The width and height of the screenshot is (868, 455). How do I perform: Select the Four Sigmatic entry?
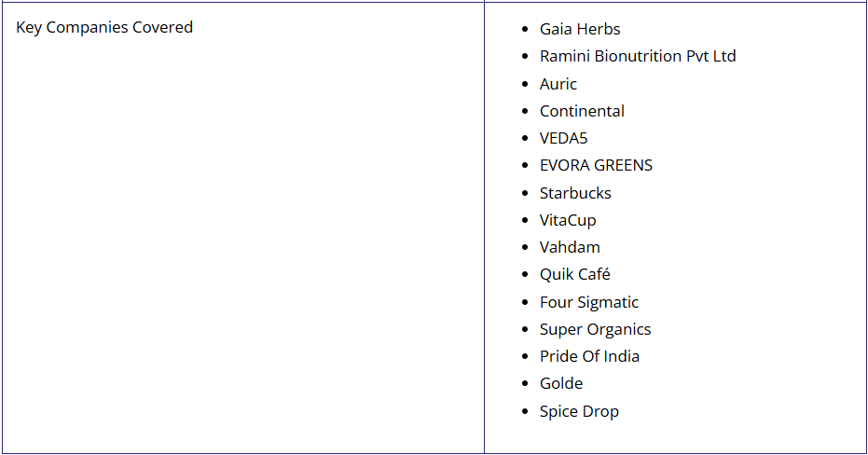tap(589, 302)
